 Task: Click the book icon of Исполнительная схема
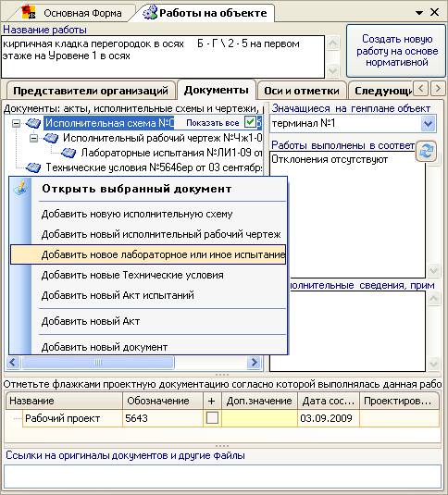point(33,123)
